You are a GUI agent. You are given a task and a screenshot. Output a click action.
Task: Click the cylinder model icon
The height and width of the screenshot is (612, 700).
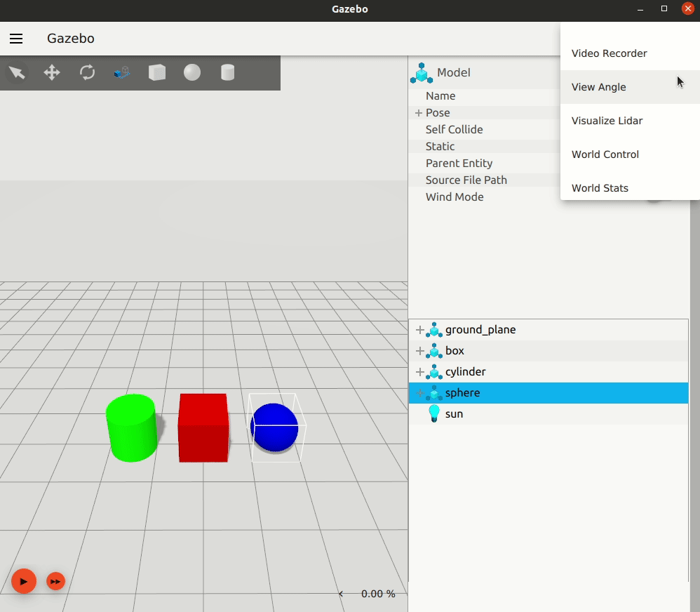(x=434, y=372)
